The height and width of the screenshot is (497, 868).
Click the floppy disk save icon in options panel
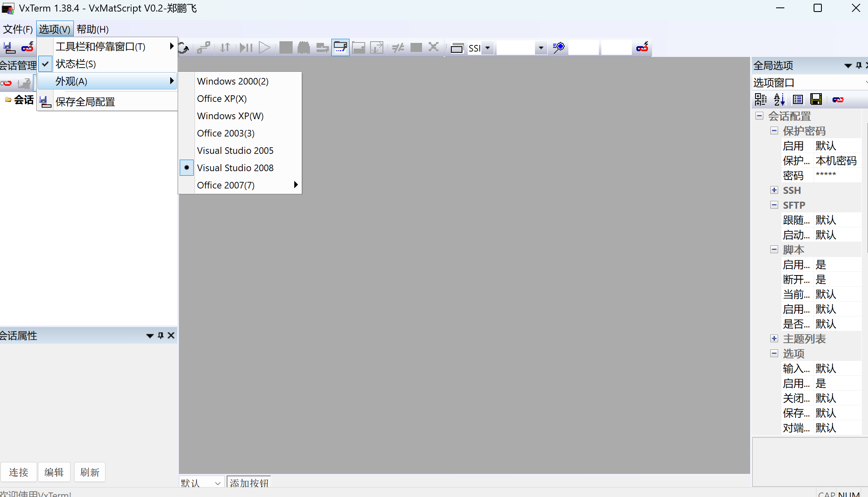816,99
